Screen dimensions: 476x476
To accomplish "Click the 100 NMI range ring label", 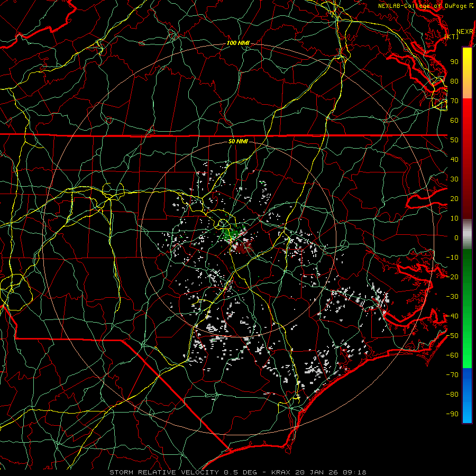I will (238, 43).
